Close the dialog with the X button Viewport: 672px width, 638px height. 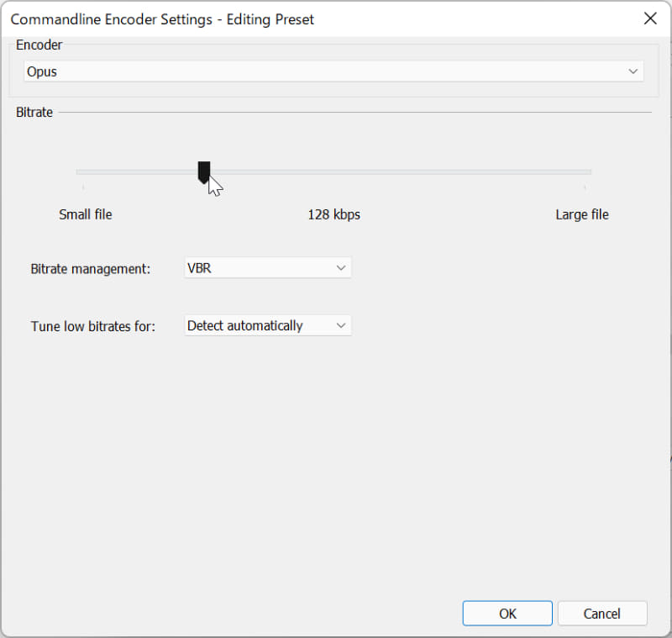650,18
